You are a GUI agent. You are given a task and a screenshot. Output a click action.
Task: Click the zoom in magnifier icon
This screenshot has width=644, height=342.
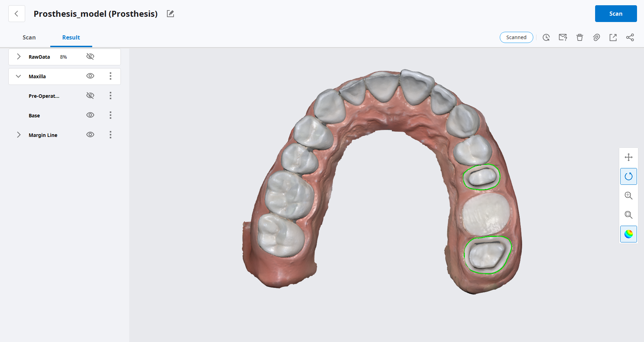tap(628, 196)
